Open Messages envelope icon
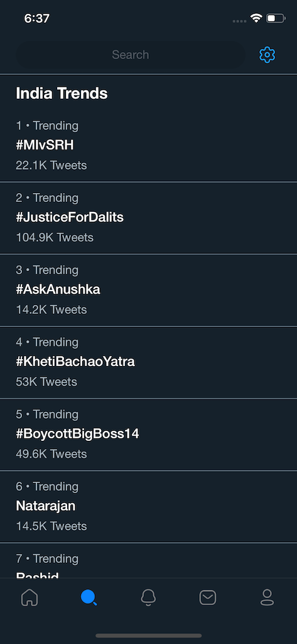 pyautogui.click(x=208, y=597)
